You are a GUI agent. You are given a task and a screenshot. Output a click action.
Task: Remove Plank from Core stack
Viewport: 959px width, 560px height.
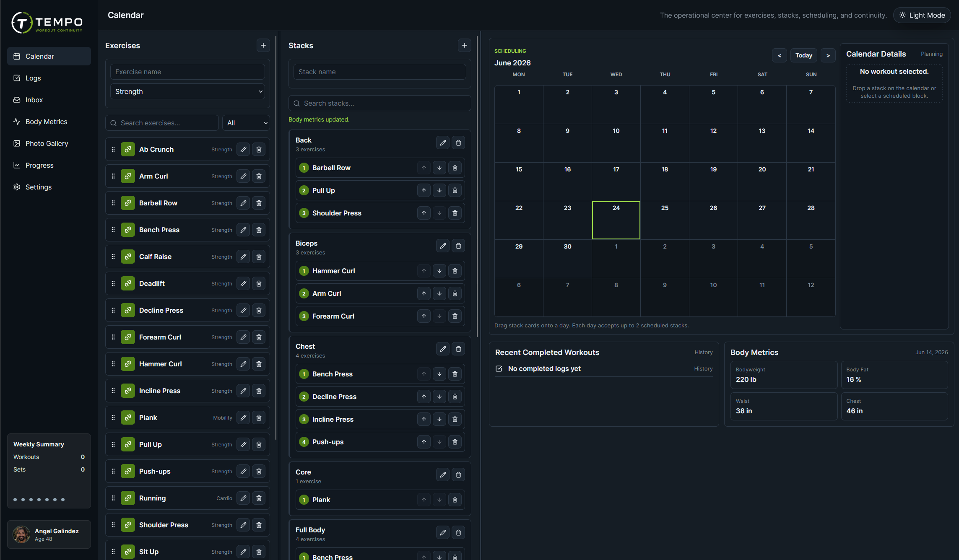coord(455,500)
